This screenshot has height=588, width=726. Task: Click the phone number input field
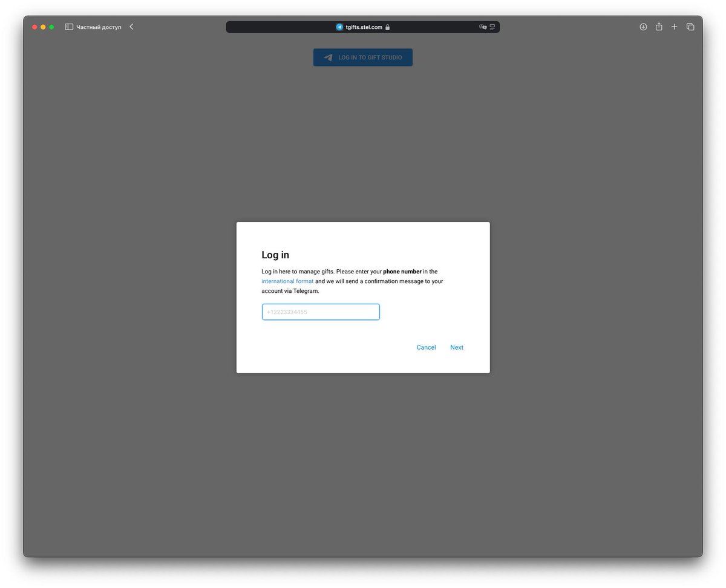pos(321,312)
